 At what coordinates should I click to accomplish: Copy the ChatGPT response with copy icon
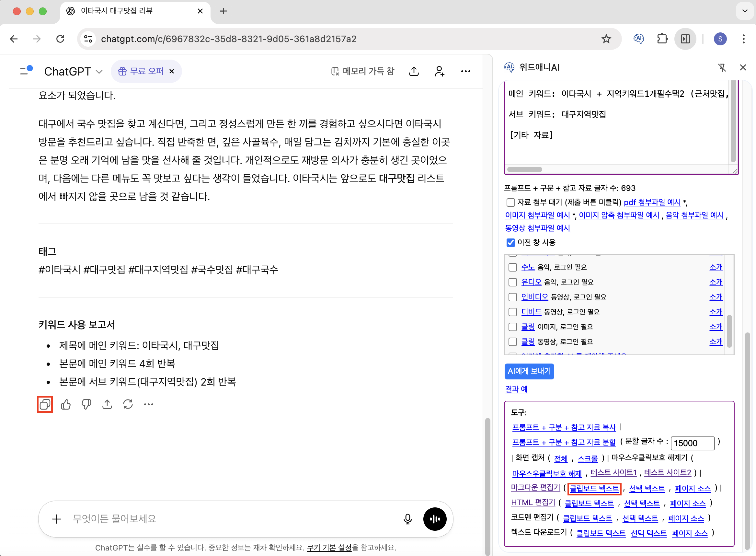click(x=45, y=404)
